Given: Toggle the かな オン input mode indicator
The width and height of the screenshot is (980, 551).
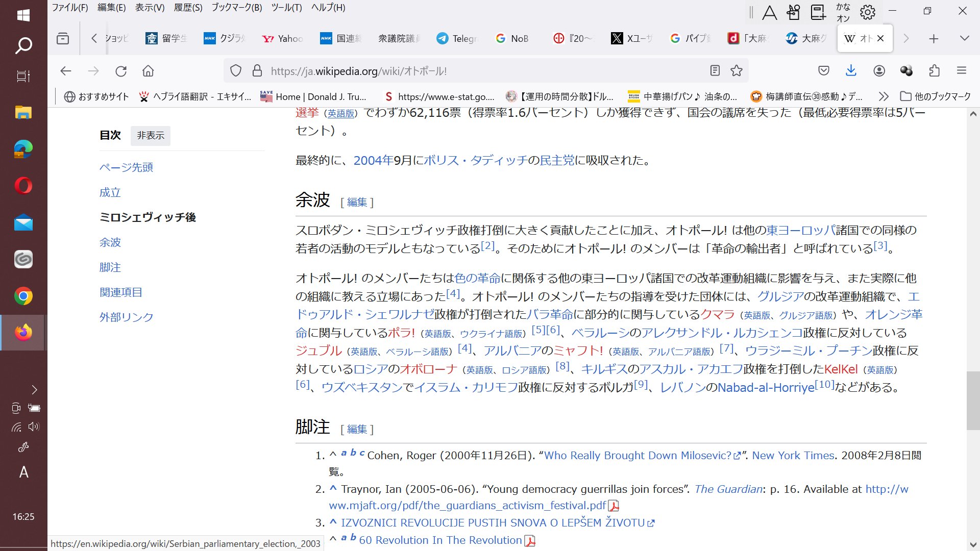Looking at the screenshot, I should (843, 12).
